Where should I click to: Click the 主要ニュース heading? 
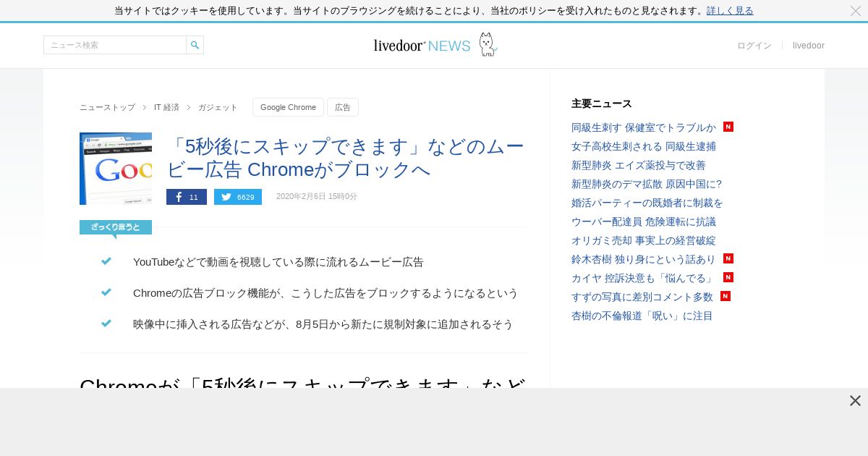(x=602, y=104)
